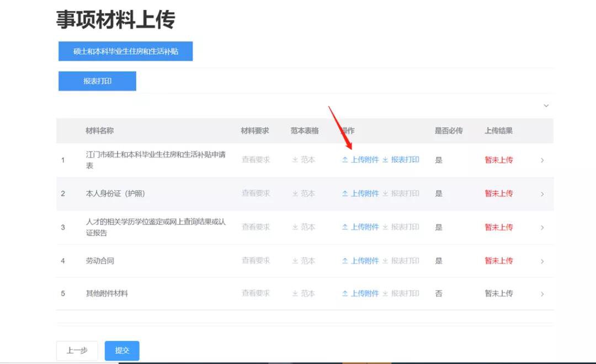596x364 pixels.
Task: Open 查看要求 link for row 1
Action: pos(256,160)
